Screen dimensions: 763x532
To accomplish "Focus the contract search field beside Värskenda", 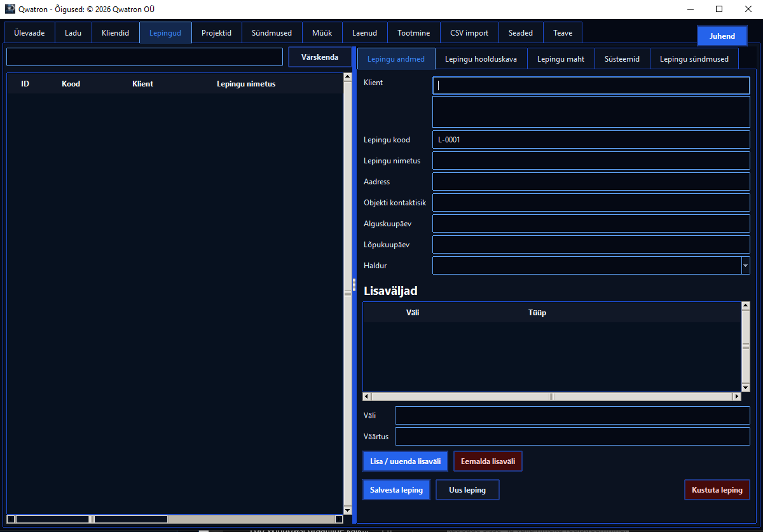I will (144, 57).
